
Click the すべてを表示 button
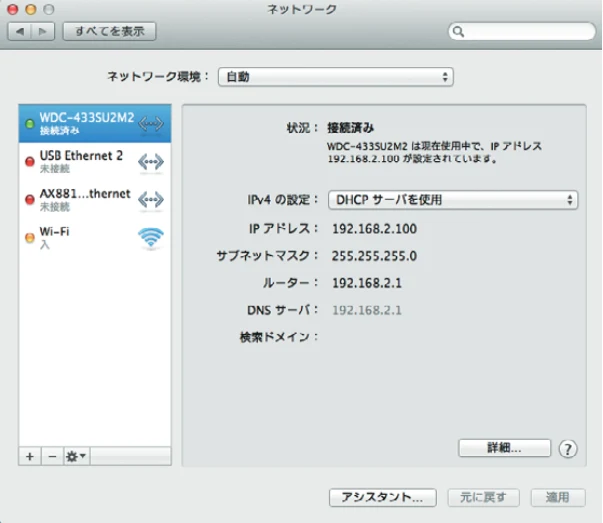click(110, 31)
